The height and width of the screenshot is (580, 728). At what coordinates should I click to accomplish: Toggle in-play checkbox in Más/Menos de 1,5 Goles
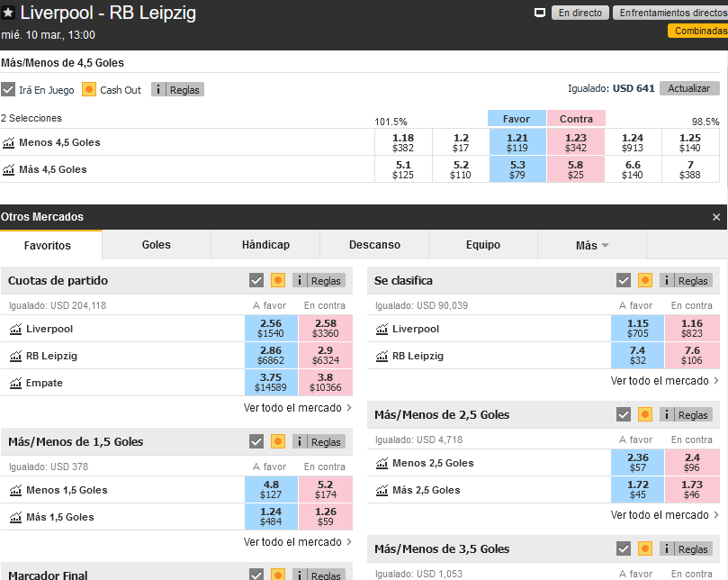pyautogui.click(x=256, y=441)
